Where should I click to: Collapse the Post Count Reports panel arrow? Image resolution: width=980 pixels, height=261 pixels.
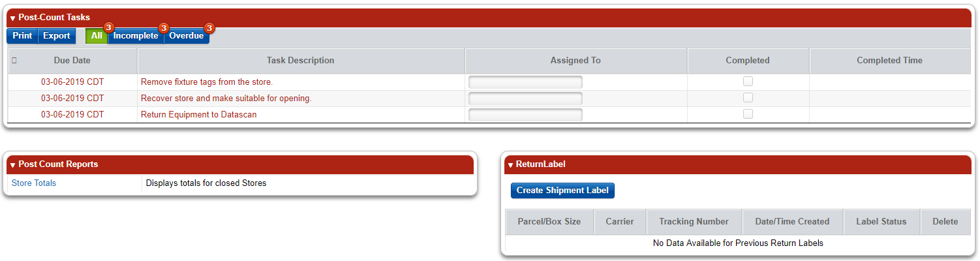click(12, 165)
